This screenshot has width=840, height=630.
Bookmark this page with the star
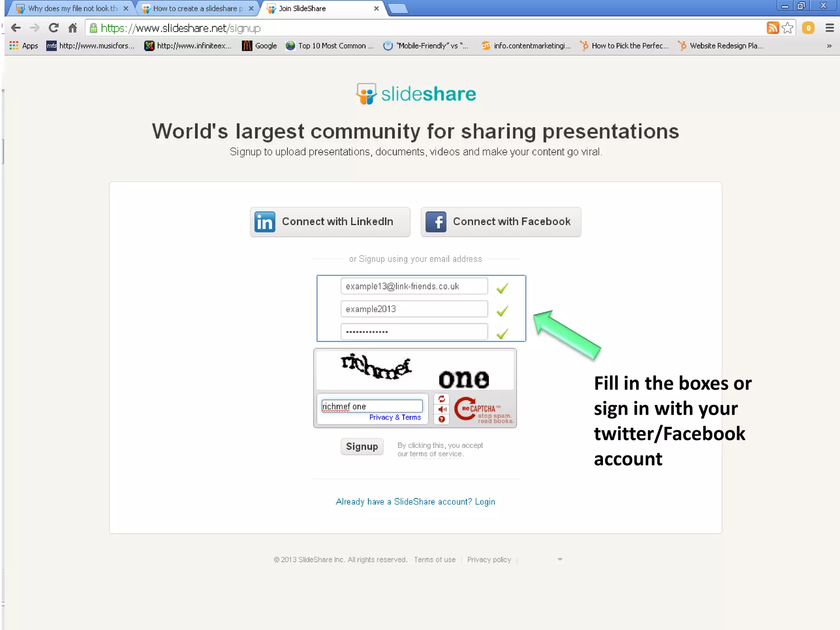787,28
